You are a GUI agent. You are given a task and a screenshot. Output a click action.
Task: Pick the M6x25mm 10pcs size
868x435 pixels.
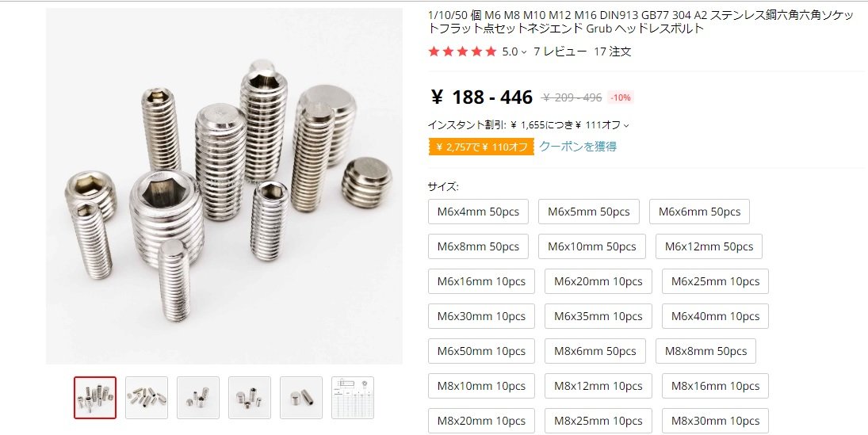tap(715, 281)
